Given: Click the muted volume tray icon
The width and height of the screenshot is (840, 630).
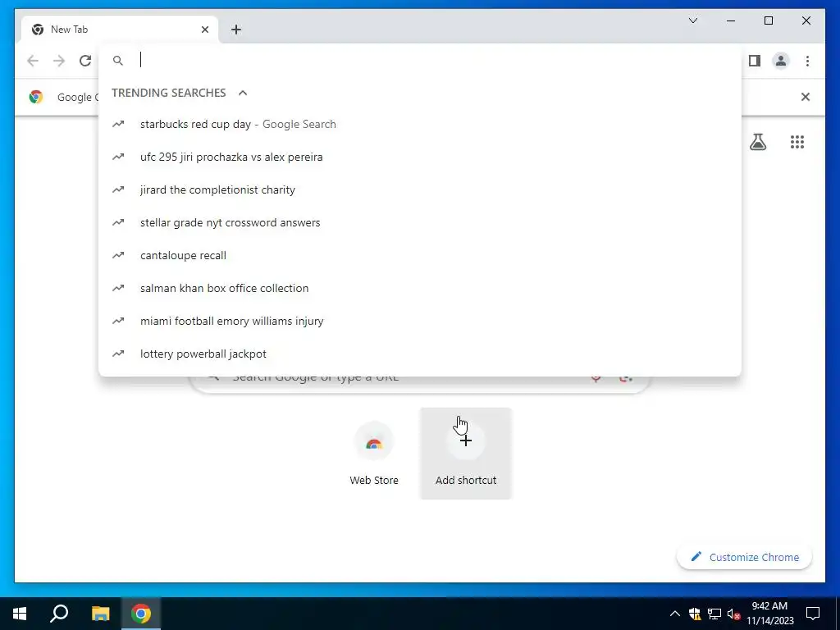Looking at the screenshot, I should click(733, 614).
